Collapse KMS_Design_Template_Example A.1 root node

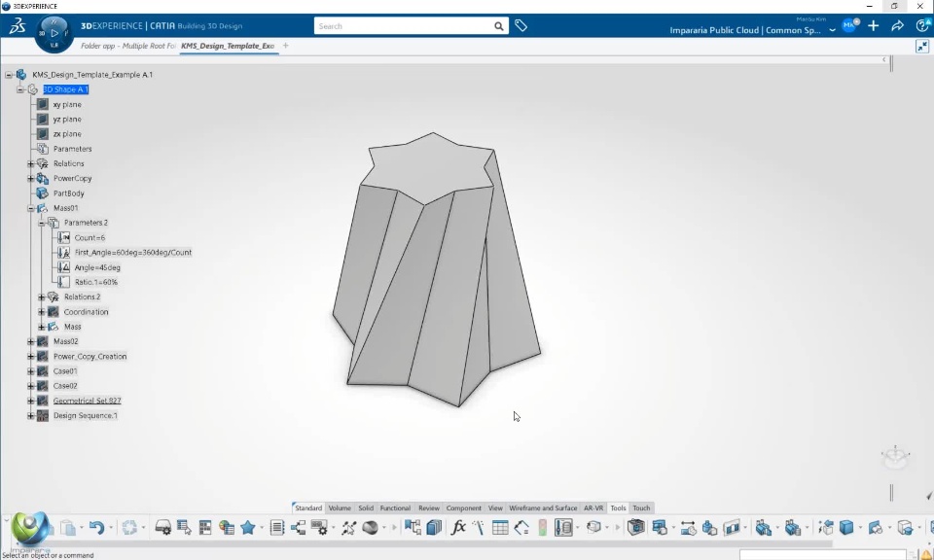pos(9,75)
